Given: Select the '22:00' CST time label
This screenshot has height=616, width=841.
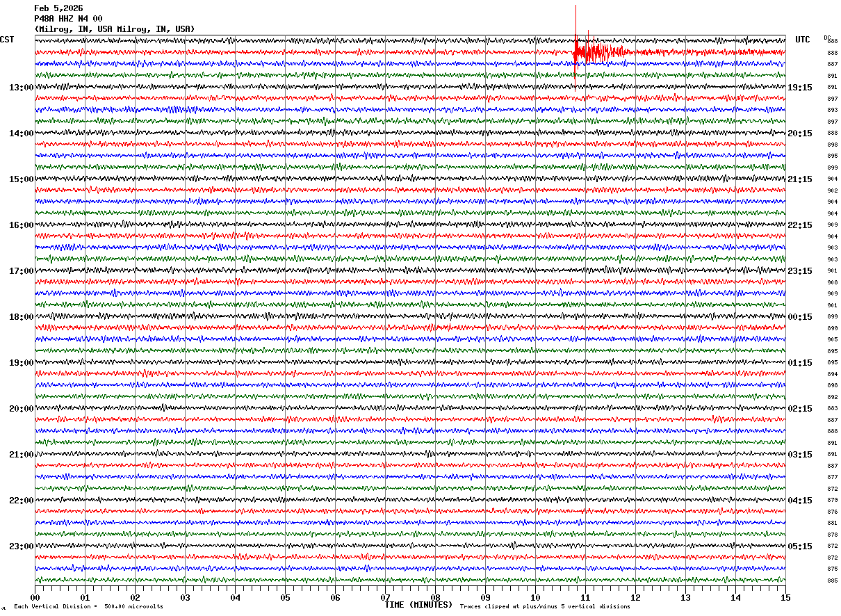Looking at the screenshot, I should coord(21,501).
